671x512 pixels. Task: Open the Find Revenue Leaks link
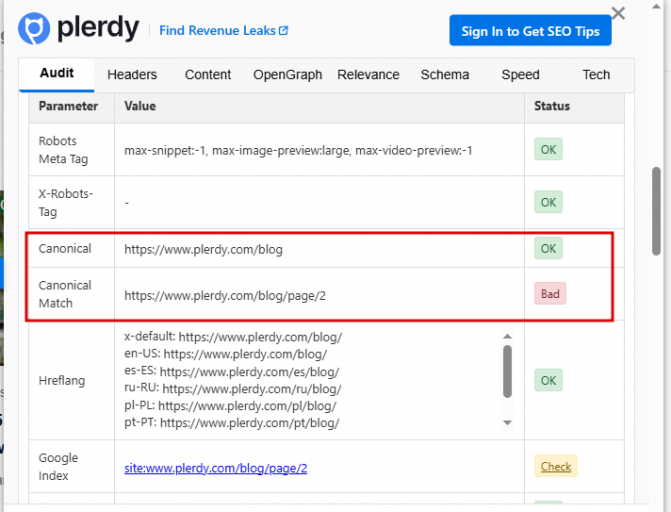coord(224,31)
